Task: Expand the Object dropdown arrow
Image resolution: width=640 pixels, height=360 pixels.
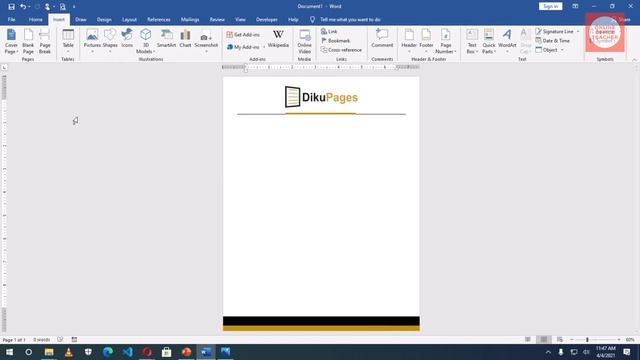Action: coord(562,50)
